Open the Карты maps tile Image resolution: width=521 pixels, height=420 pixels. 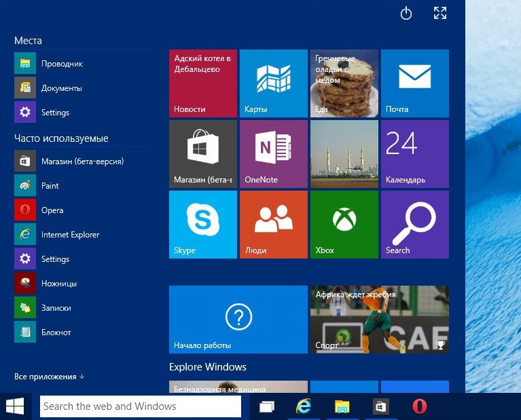[274, 83]
